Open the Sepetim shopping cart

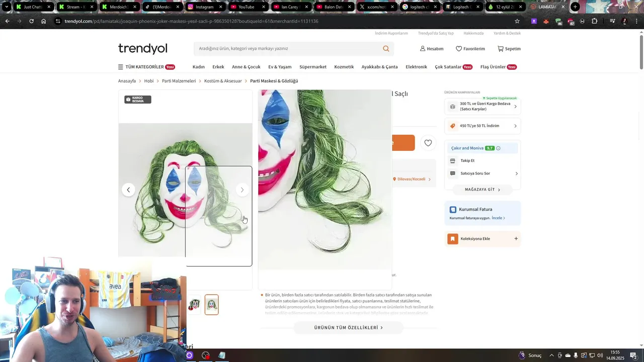pyautogui.click(x=509, y=49)
